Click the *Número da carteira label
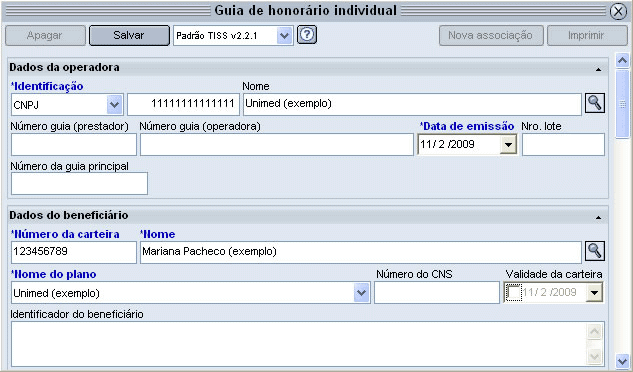This screenshot has width=633, height=372. click(65, 234)
